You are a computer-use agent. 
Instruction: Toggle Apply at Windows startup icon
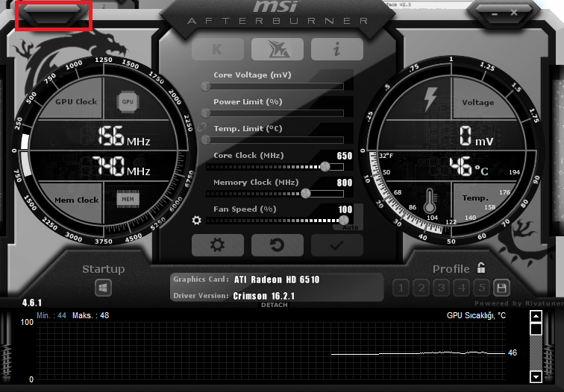click(103, 288)
